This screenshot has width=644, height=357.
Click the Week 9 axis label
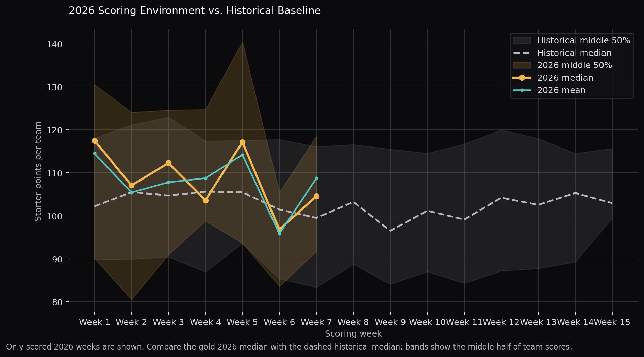tap(390, 322)
